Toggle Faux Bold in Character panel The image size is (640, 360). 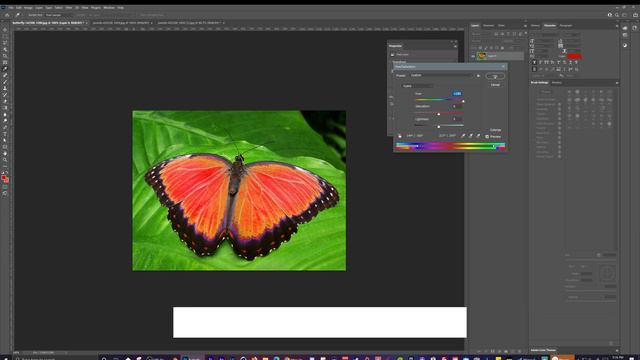tap(534, 62)
